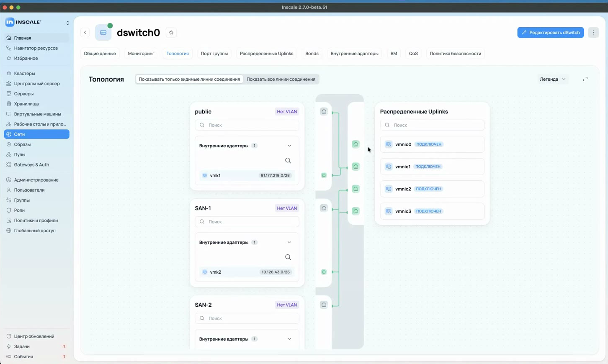Switch to the Порт группы tab

pyautogui.click(x=214, y=54)
